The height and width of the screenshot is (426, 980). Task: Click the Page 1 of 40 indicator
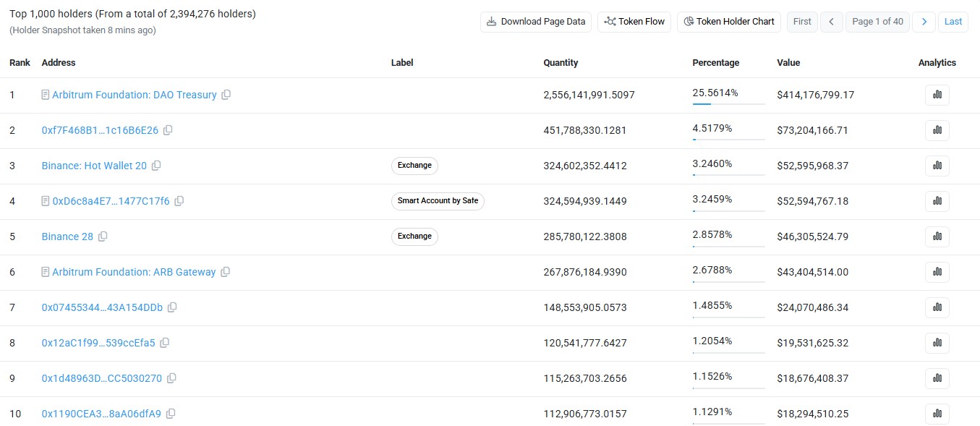[x=877, y=22]
